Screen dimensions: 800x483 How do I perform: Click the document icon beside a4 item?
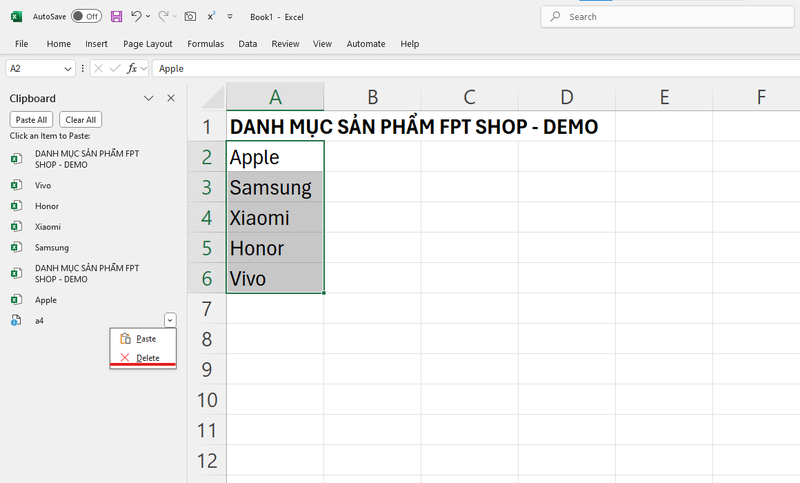pyautogui.click(x=16, y=320)
